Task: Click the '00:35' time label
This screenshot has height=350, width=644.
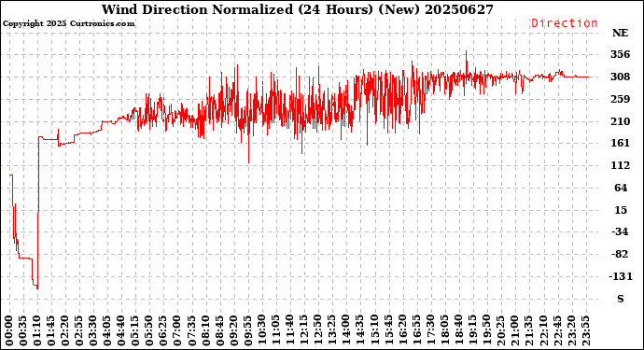Action: (23, 330)
